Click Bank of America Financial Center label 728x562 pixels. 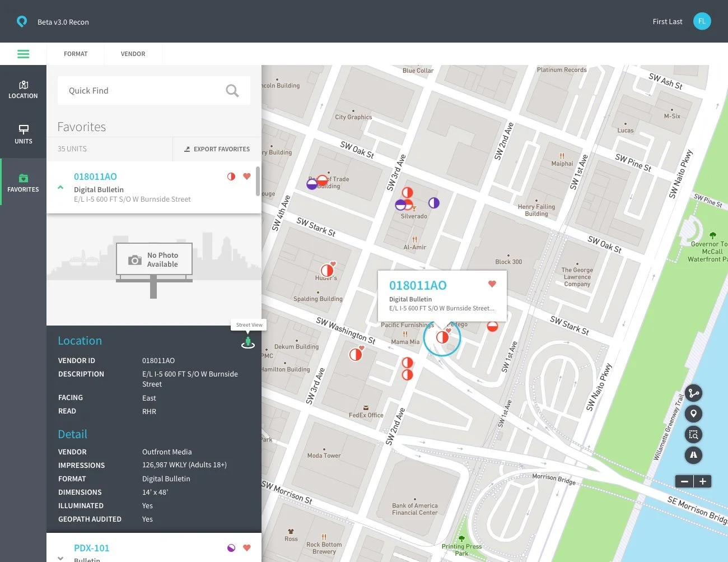[x=415, y=509]
